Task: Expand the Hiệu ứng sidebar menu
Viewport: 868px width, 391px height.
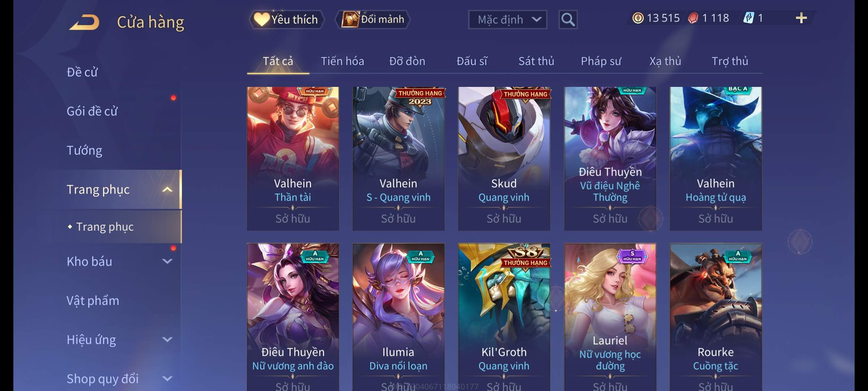Action: click(x=167, y=340)
